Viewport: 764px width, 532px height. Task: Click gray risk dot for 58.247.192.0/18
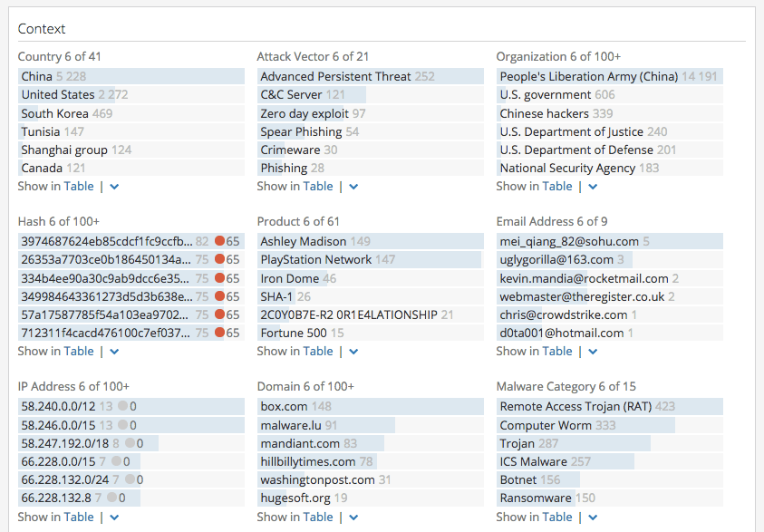coord(130,443)
